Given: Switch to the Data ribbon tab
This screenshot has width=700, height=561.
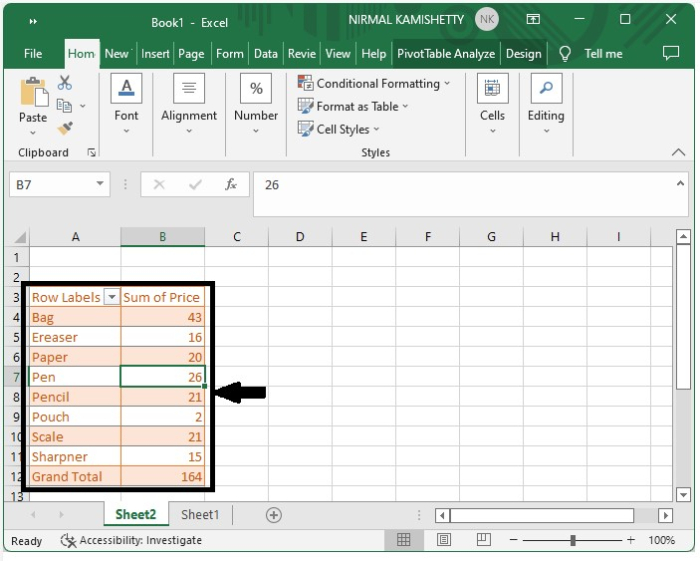Looking at the screenshot, I should (266, 54).
